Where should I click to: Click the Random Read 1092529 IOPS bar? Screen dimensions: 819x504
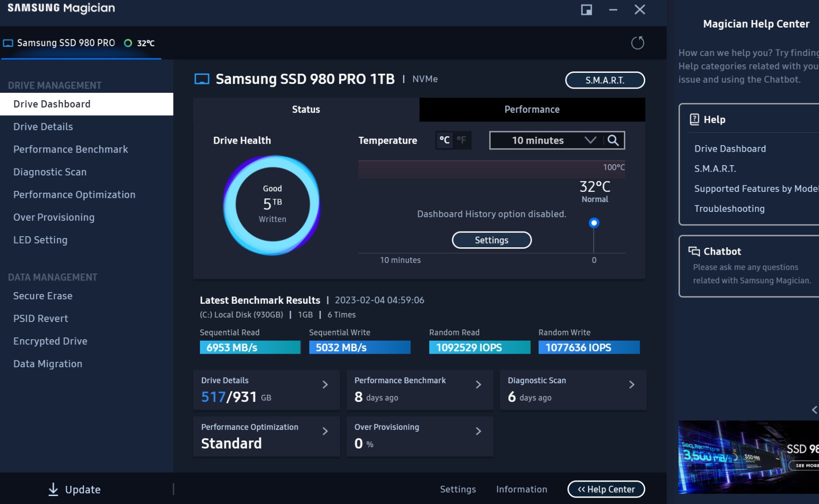click(x=480, y=348)
